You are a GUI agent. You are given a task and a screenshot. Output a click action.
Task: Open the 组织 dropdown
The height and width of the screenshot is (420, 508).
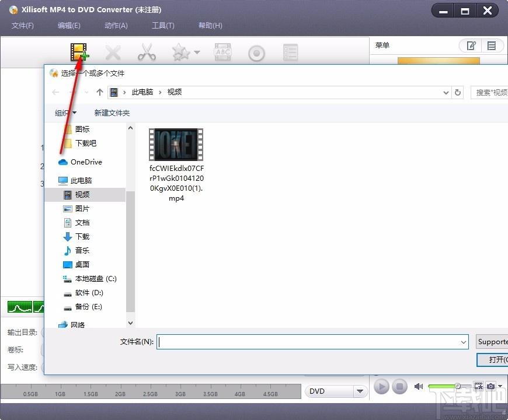pos(66,113)
